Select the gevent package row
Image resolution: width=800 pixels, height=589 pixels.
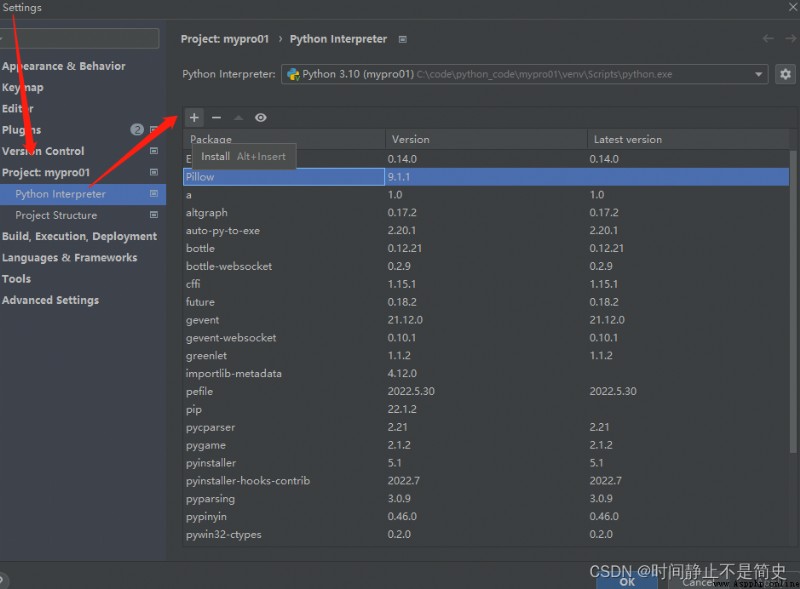click(486, 320)
